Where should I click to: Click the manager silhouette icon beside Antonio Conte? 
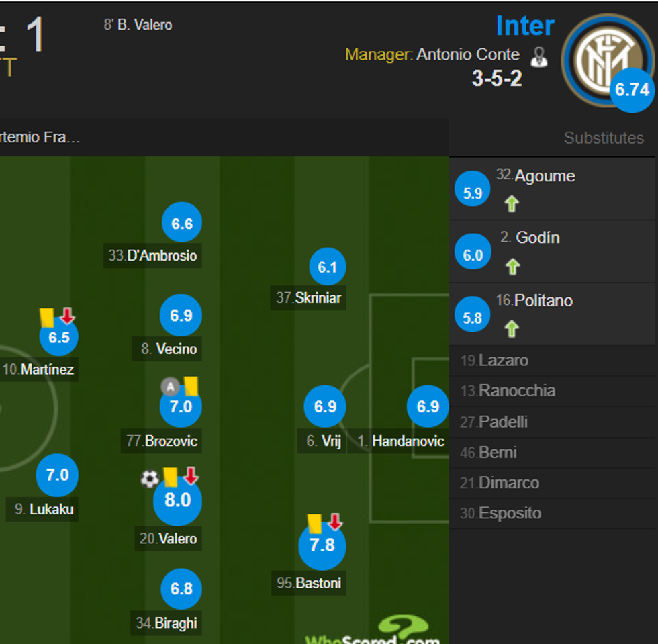coord(539,55)
